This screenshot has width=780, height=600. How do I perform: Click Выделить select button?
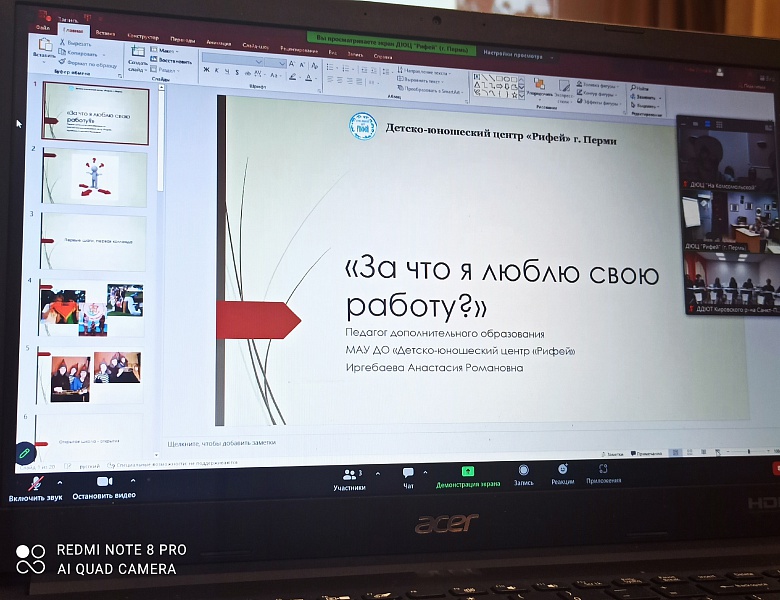[x=645, y=105]
